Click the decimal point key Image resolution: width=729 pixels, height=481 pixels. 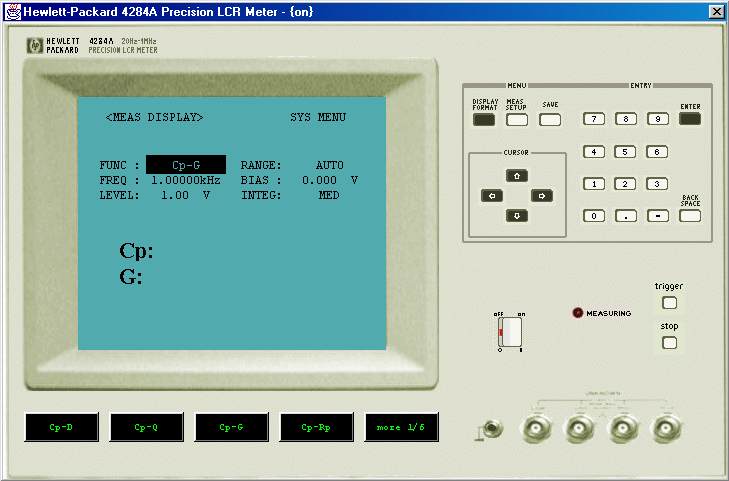(626, 216)
